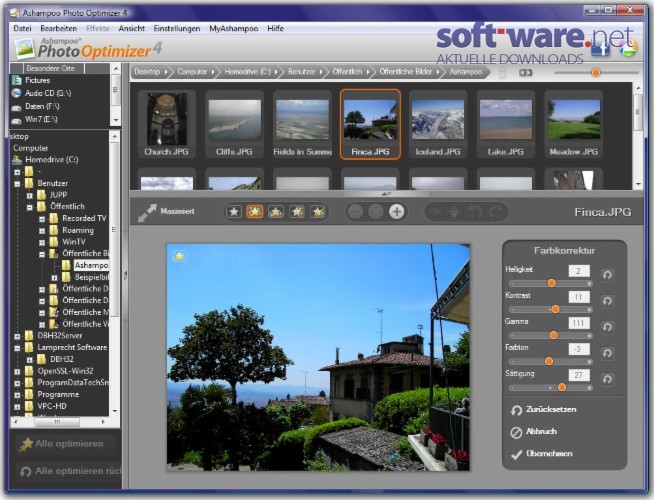Apply changes with Übernehmen
The width and height of the screenshot is (654, 500).
[541, 454]
